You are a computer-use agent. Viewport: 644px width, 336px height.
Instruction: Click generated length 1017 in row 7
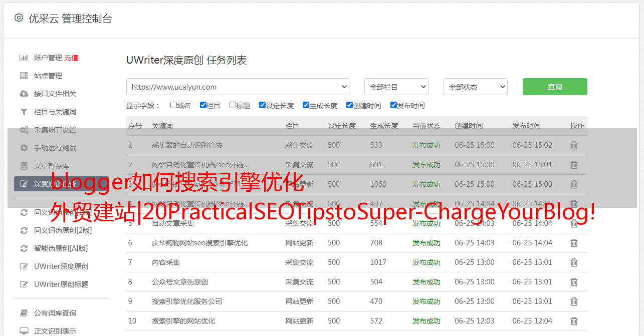click(378, 262)
